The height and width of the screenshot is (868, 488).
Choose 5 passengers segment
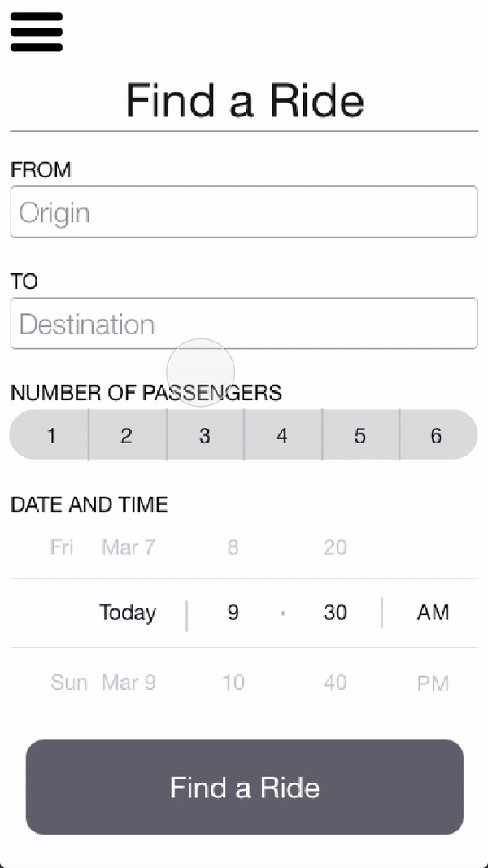360,435
